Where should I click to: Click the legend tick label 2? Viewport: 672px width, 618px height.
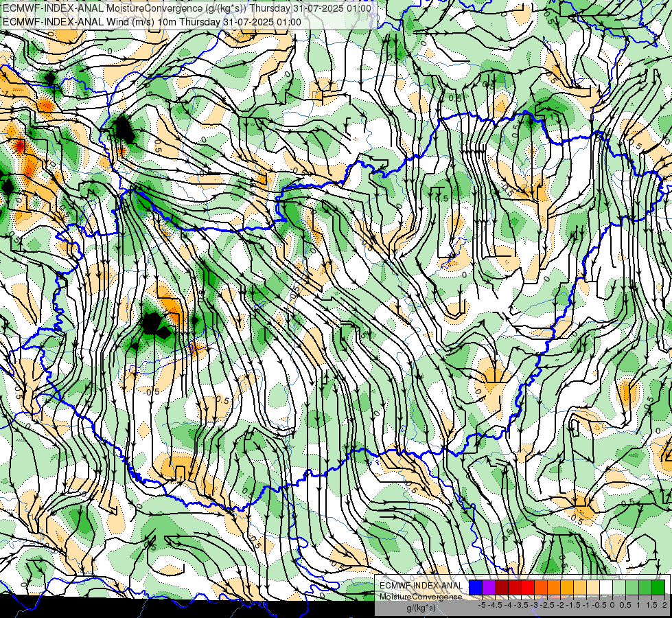[664, 605]
